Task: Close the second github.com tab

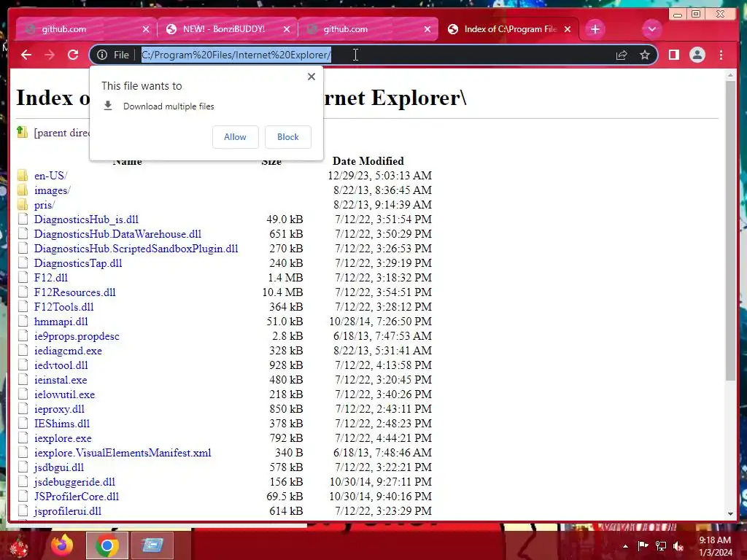Action: pos(427,29)
